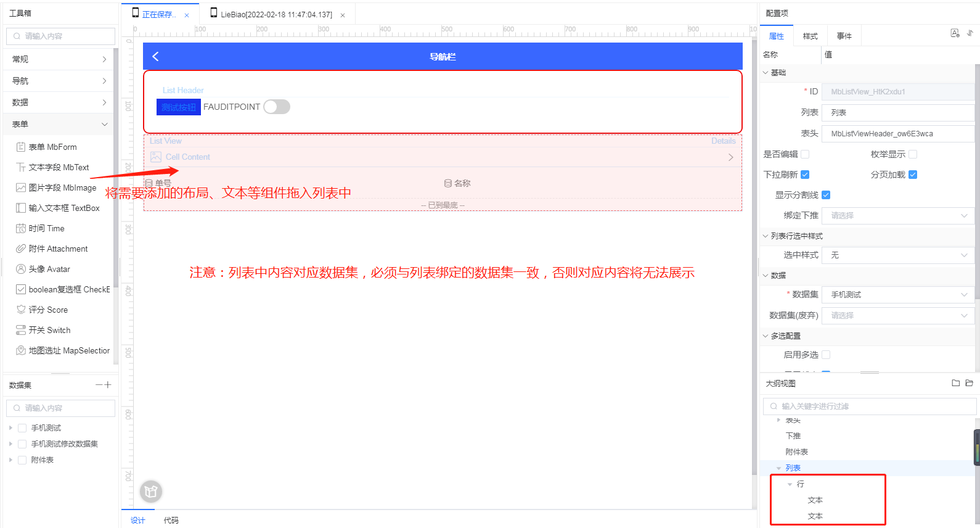The width and height of the screenshot is (980, 528).
Task: Open the dataset dropdown showing 手机测试
Action: tap(897, 295)
